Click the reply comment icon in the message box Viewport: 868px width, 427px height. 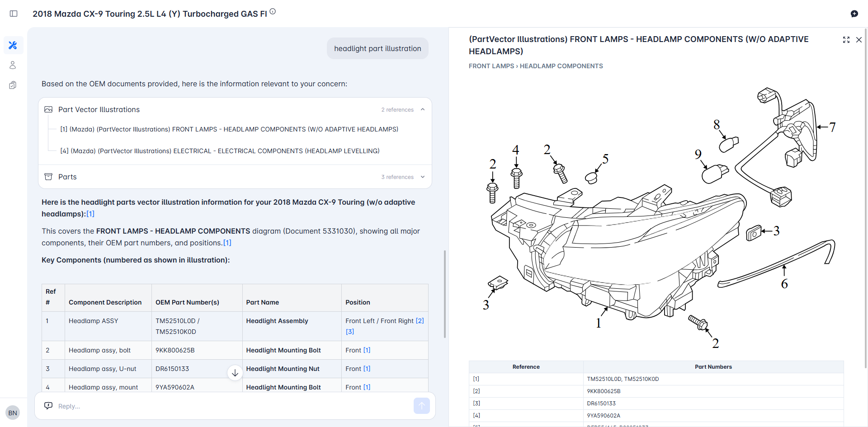click(x=48, y=405)
